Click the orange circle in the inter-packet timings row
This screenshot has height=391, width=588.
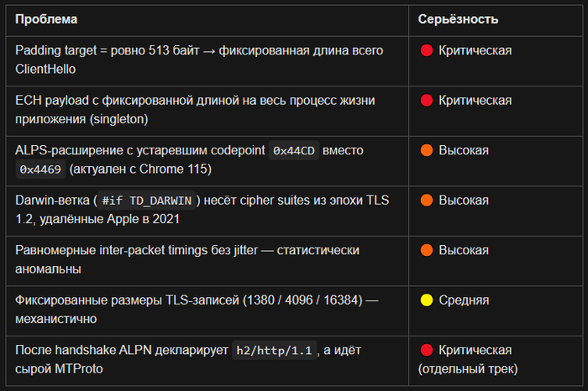pyautogui.click(x=426, y=250)
